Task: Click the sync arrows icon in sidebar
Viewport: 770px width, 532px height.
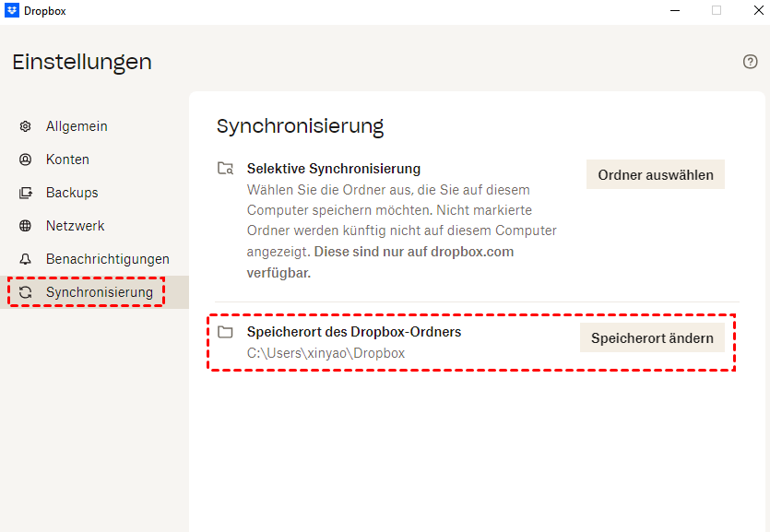Action: pos(26,292)
